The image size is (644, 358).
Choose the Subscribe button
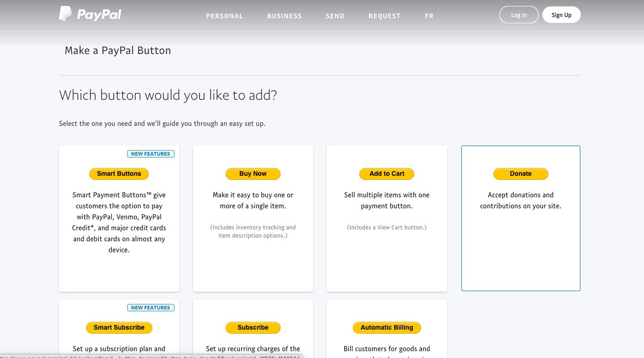point(253,328)
